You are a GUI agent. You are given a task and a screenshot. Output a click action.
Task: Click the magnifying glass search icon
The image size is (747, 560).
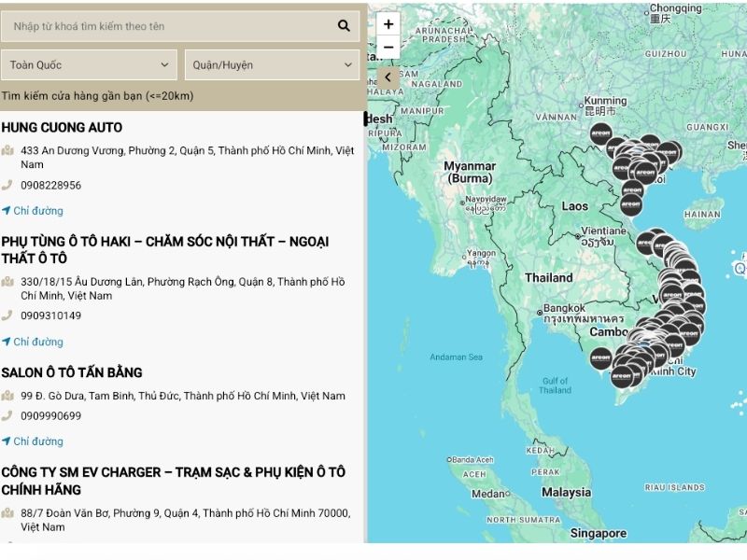[x=344, y=26]
